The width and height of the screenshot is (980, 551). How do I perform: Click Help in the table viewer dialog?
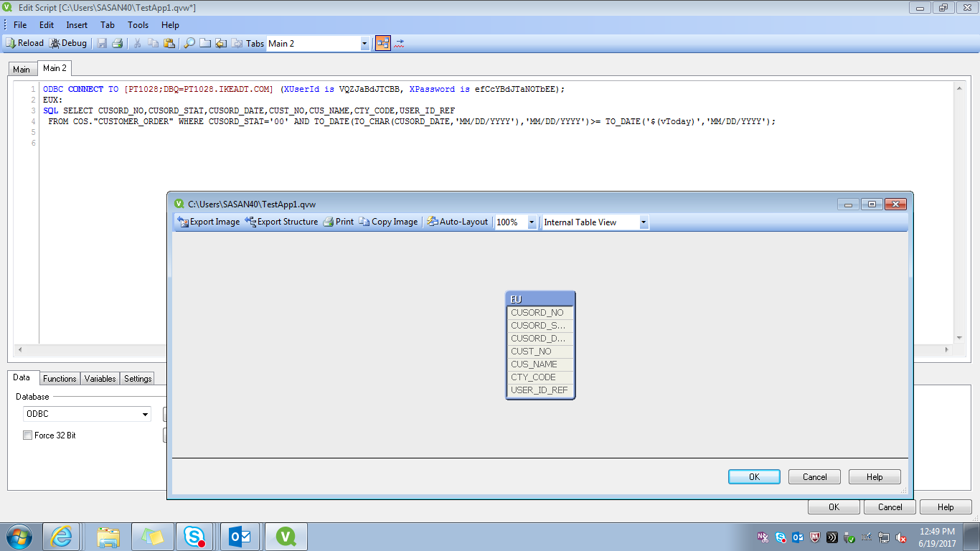(875, 477)
